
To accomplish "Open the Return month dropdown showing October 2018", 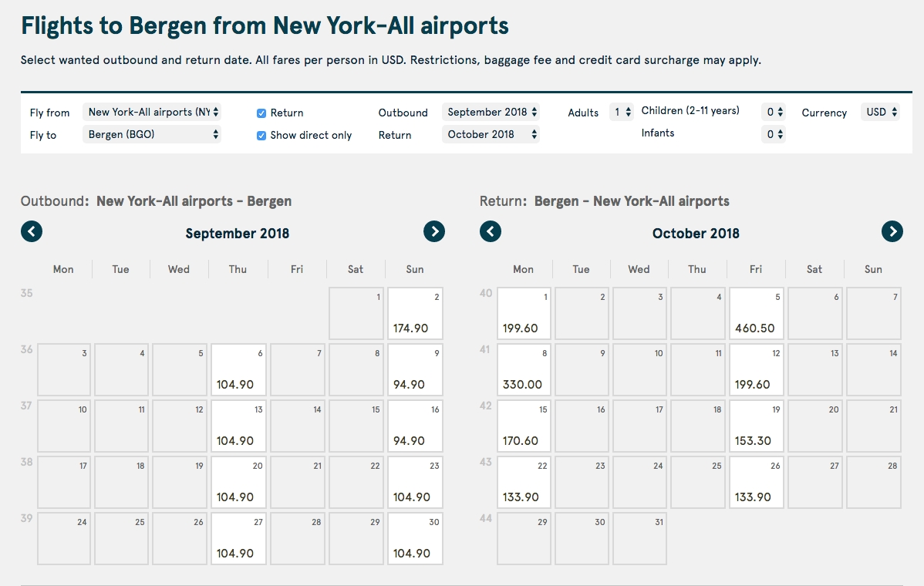I will point(491,134).
